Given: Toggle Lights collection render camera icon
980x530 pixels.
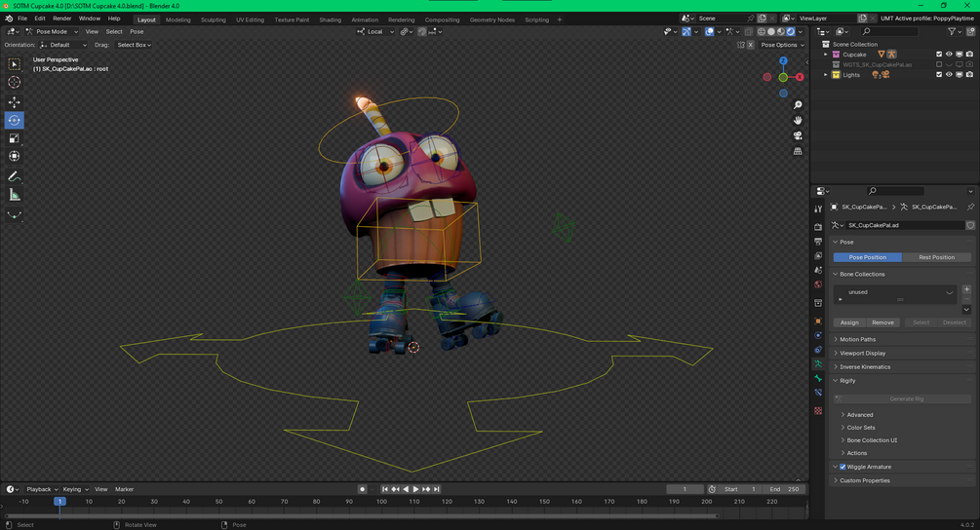Looking at the screenshot, I should coord(969,75).
